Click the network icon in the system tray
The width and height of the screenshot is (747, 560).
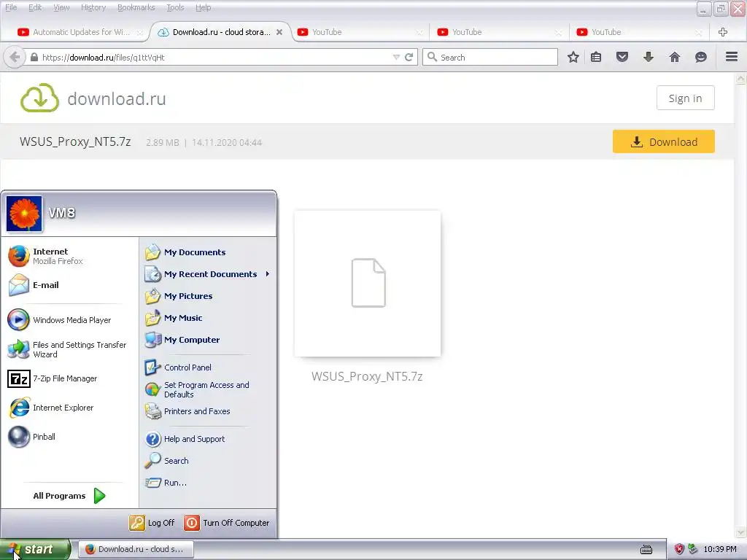[693, 549]
